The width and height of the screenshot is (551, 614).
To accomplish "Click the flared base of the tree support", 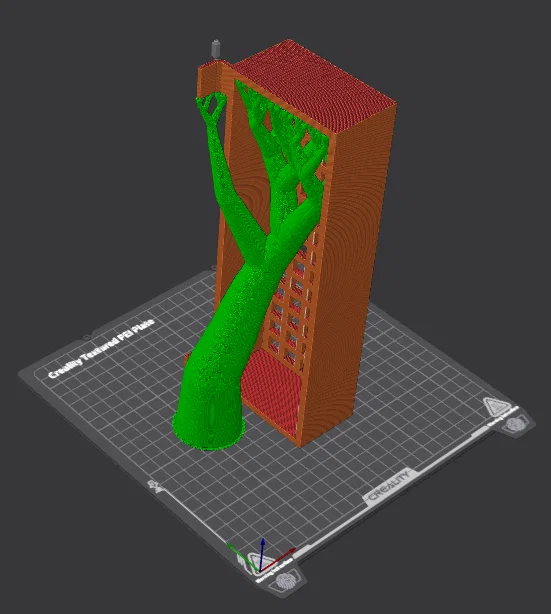I will [209, 429].
